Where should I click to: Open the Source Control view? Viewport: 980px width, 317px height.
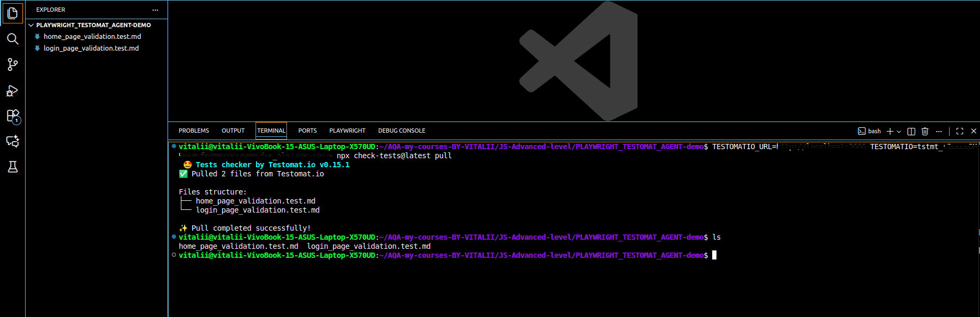tap(13, 64)
